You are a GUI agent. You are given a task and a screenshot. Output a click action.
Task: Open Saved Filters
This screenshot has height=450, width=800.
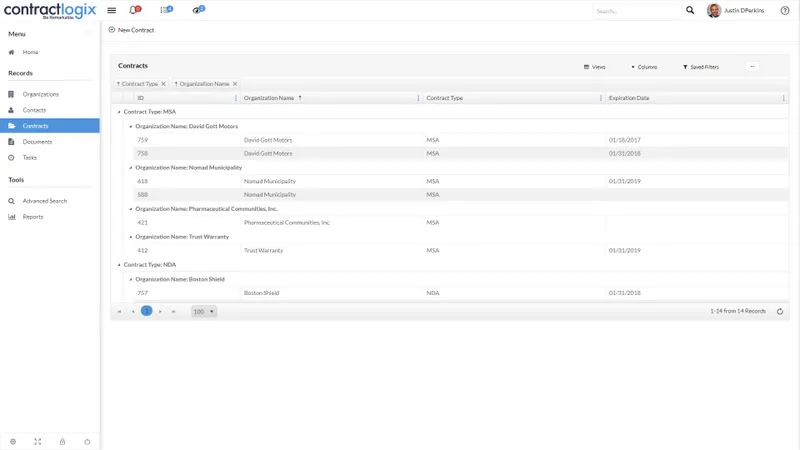[701, 67]
